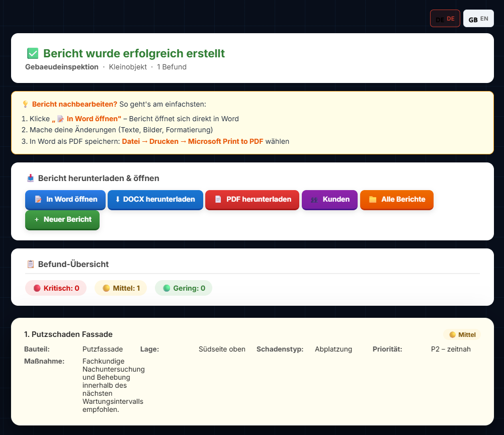The width and height of the screenshot is (504, 435).
Task: Click the lightbulb tip icon
Action: point(25,104)
